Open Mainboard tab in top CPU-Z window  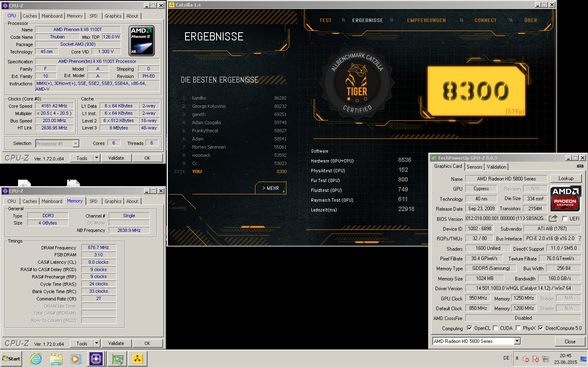click(52, 16)
